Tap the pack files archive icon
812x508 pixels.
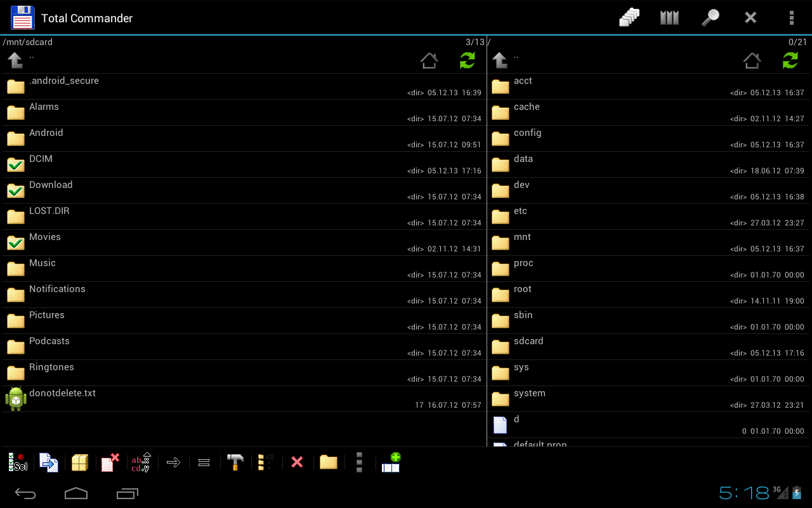(79, 462)
